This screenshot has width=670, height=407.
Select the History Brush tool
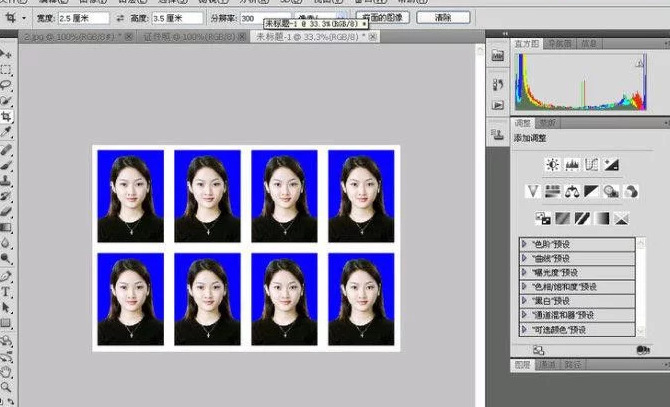(x=6, y=196)
